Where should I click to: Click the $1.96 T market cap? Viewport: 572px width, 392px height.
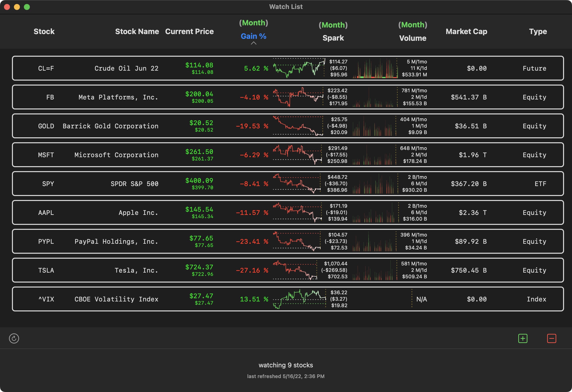[x=473, y=155]
